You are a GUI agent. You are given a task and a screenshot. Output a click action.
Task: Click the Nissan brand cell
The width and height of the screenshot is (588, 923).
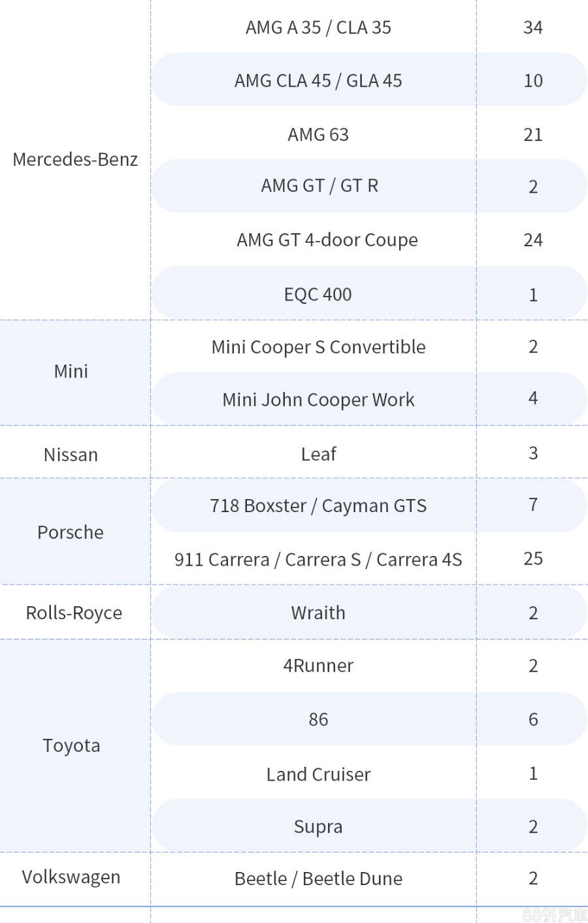pos(71,455)
